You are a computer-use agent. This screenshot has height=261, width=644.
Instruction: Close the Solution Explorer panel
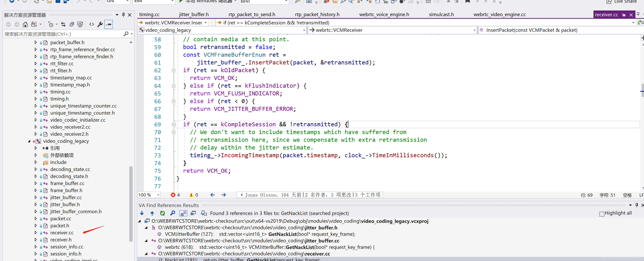(x=129, y=15)
